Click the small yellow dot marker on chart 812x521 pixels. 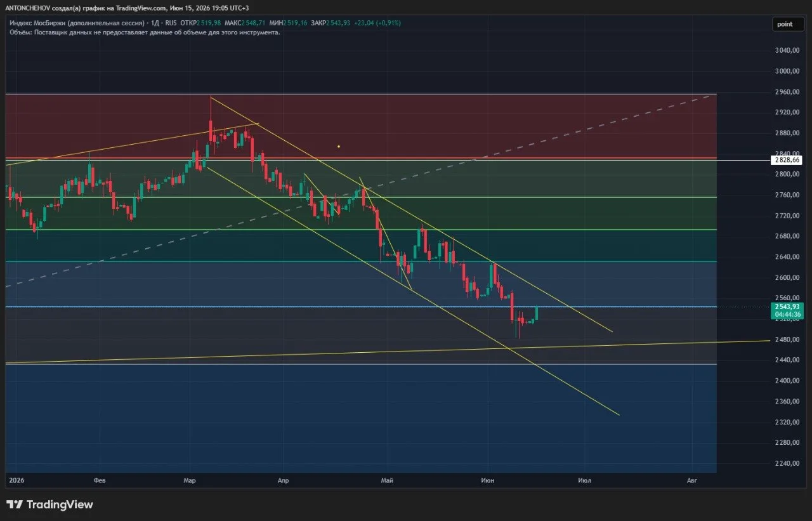pyautogui.click(x=339, y=147)
